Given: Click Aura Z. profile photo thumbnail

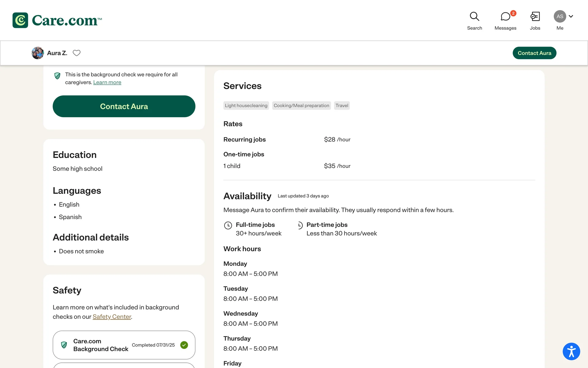Looking at the screenshot, I should [38, 53].
